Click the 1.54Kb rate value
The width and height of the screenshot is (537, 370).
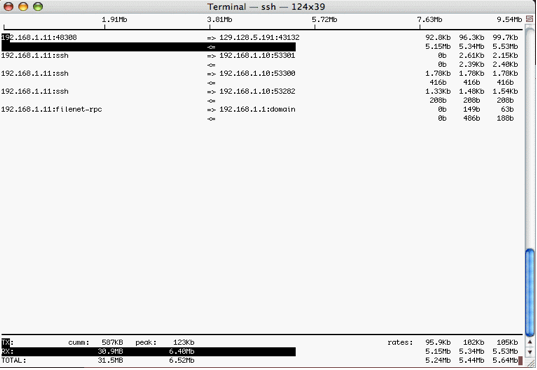[x=505, y=91]
